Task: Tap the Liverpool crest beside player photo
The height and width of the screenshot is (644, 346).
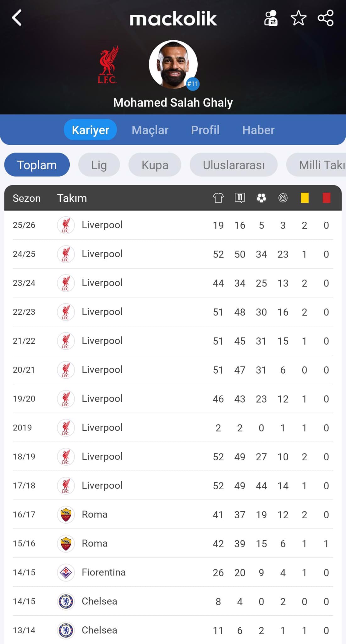Action: pos(108,65)
